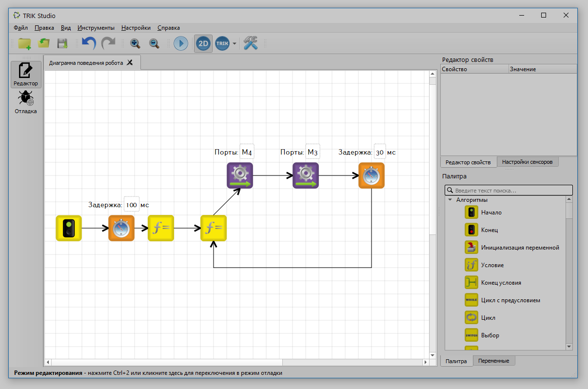Open the Вид menu
The height and width of the screenshot is (389, 588).
click(x=66, y=28)
